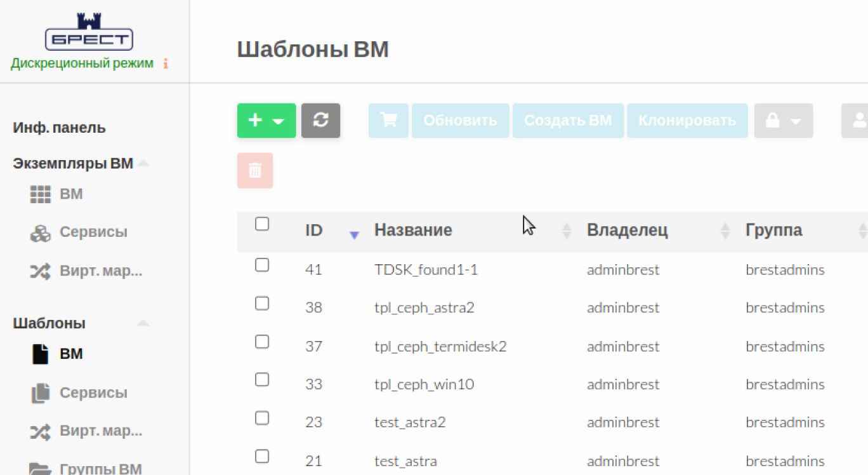
Task: Click the shopping cart marketplace icon
Action: [388, 121]
